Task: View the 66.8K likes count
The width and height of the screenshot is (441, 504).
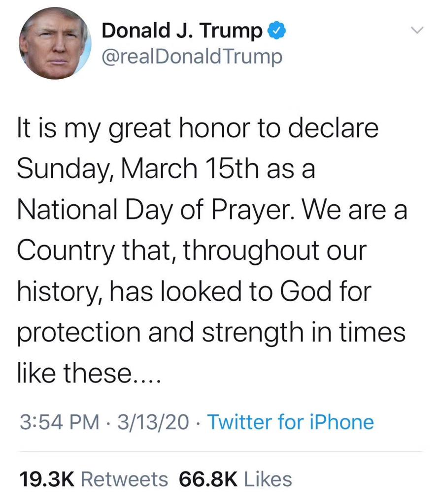Action: coord(208,478)
